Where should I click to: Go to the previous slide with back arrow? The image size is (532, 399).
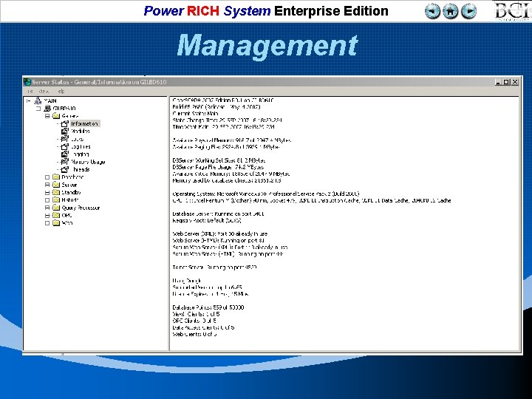432,12
